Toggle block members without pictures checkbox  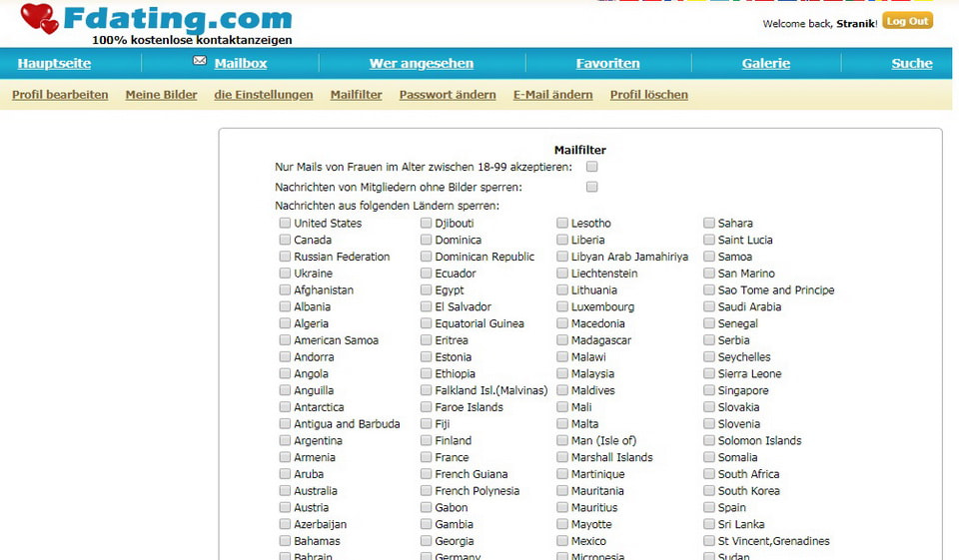tap(592, 187)
